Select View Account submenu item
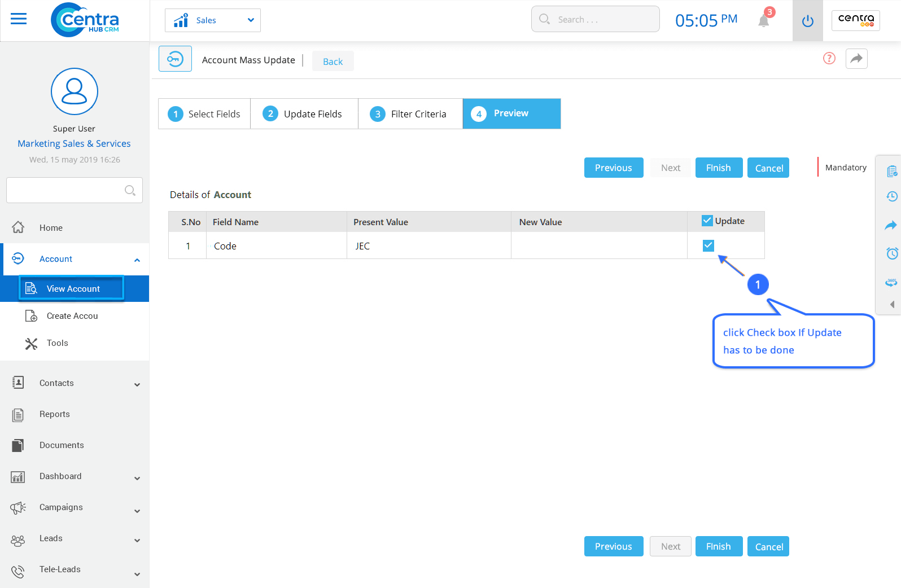901x588 pixels. pos(75,289)
